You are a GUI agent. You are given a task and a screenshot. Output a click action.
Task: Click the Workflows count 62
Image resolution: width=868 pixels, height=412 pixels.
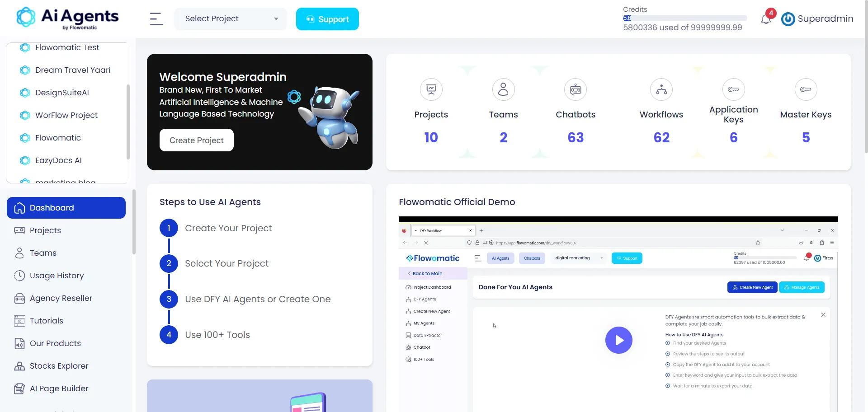point(661,137)
